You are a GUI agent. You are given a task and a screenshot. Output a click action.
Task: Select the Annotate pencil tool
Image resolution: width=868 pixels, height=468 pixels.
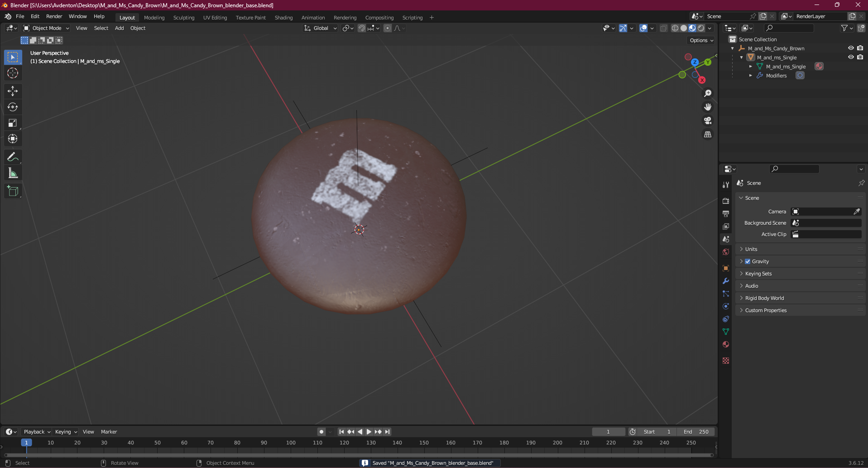coord(13,157)
